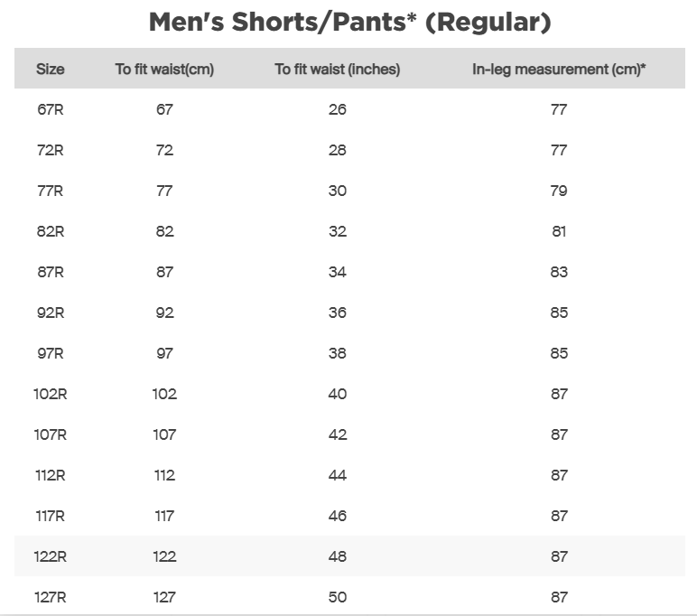
Task: Click the 50 inches waist value
Action: click(337, 598)
